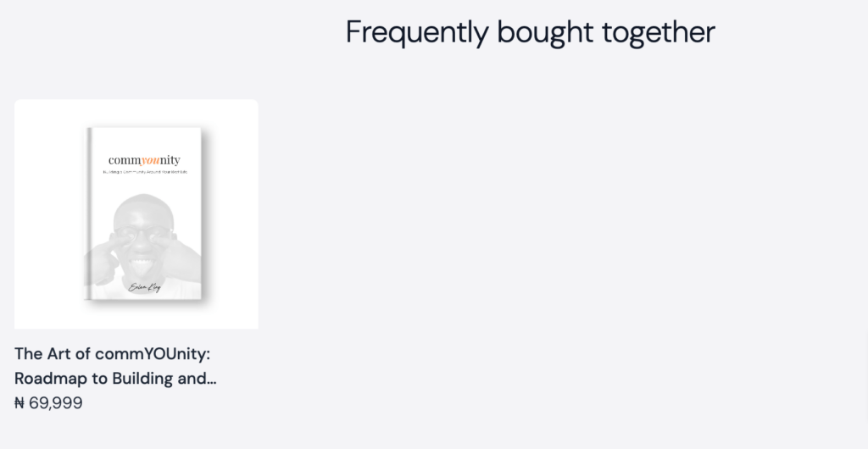Click the word 'Frequently' in heading
Screen dimensions: 868x449
click(x=417, y=32)
